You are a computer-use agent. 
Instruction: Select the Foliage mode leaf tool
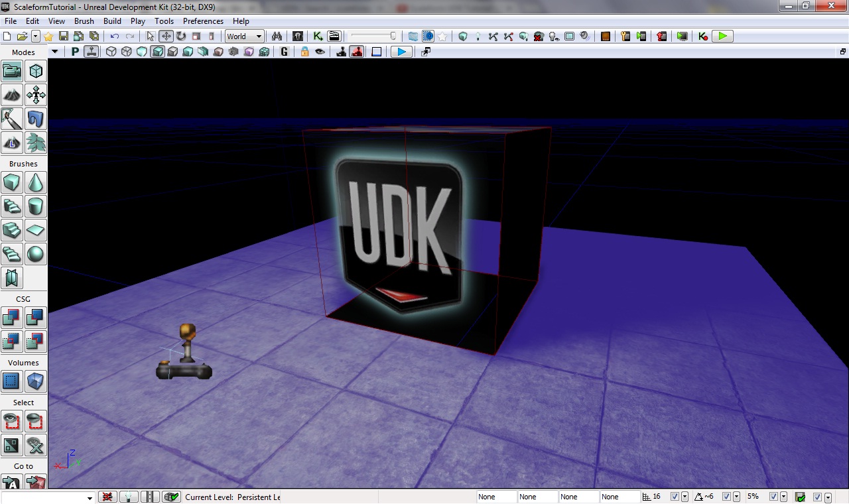coord(36,143)
